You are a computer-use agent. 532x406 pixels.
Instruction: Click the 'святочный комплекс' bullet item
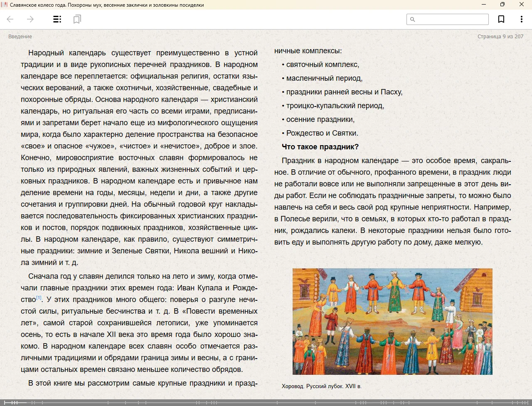(322, 64)
